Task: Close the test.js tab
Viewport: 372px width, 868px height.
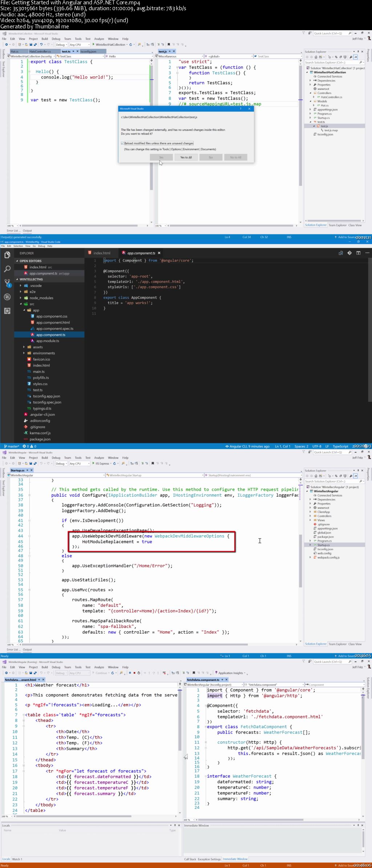Action: coord(174,51)
